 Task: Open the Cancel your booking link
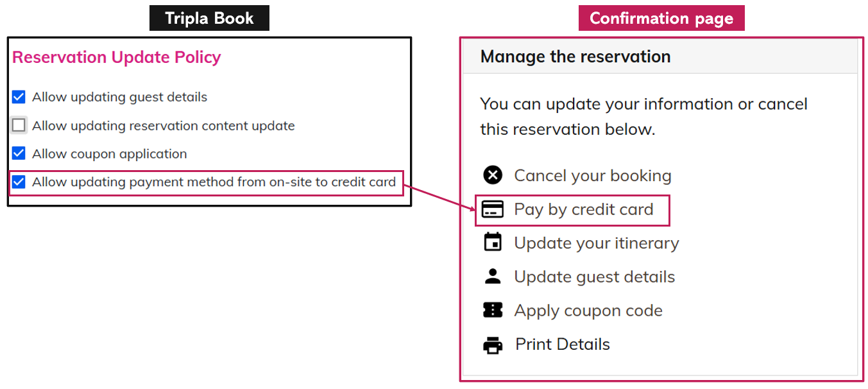[592, 175]
